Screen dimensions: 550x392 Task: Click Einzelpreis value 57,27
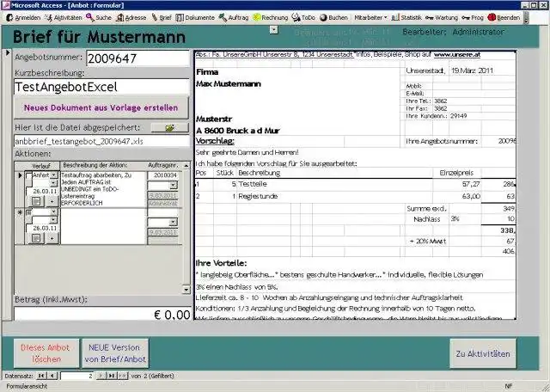(471, 184)
